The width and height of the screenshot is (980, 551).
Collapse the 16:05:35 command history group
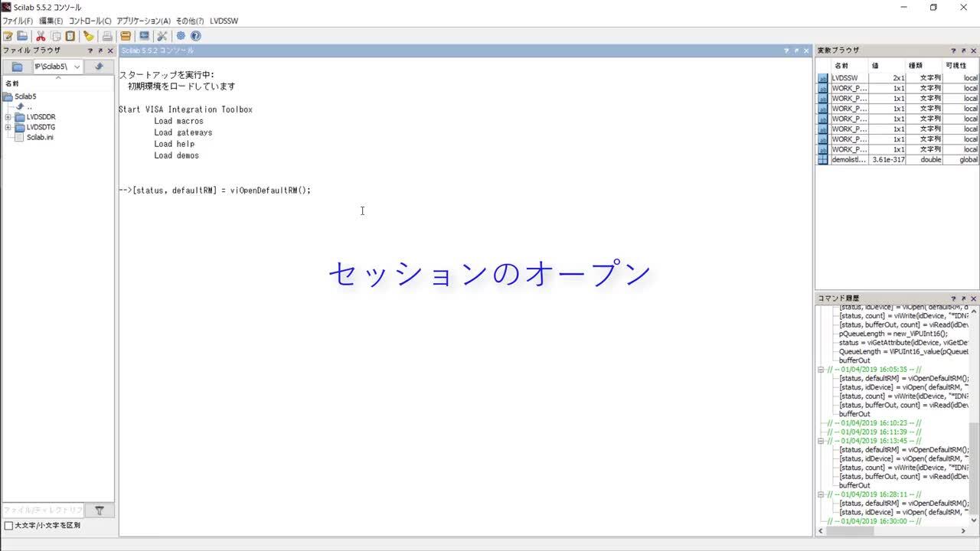point(821,370)
